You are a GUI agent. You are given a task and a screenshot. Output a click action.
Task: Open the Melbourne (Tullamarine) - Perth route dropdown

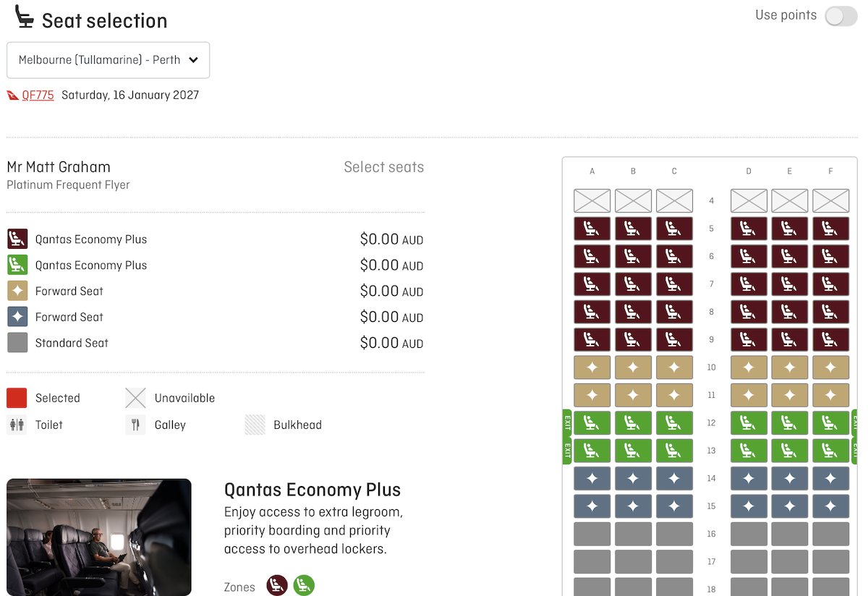pos(108,60)
